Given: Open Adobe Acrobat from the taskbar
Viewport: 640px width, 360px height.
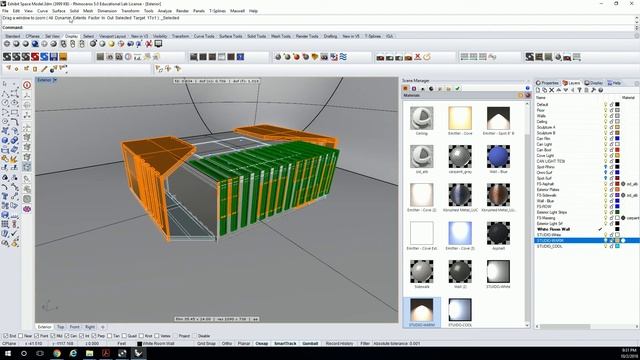Looking at the screenshot, I should 106,353.
